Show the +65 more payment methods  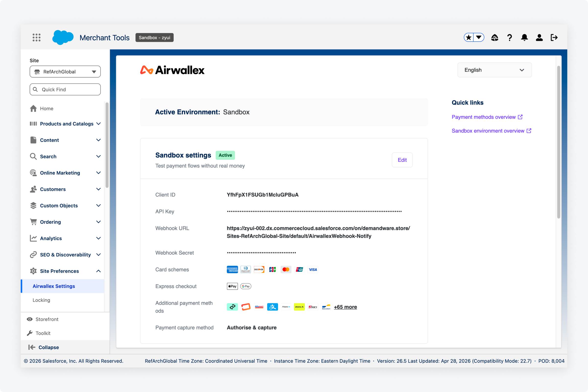tap(345, 307)
